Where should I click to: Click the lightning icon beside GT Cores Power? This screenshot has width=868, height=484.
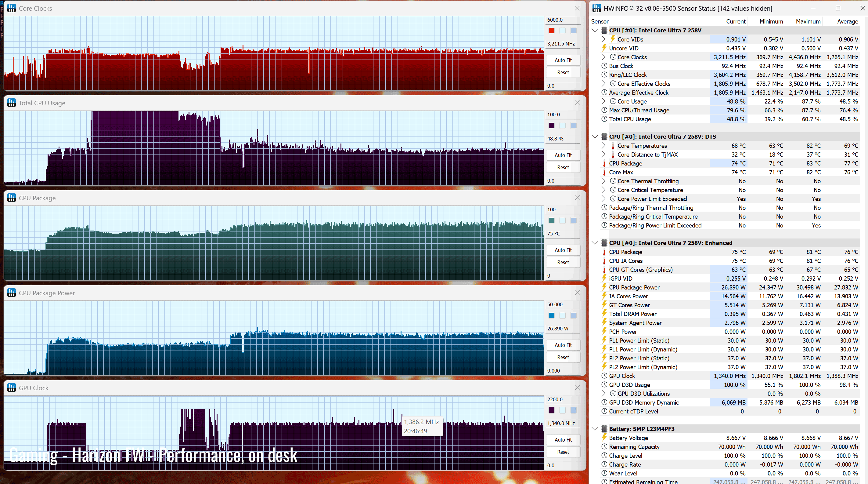pyautogui.click(x=604, y=305)
